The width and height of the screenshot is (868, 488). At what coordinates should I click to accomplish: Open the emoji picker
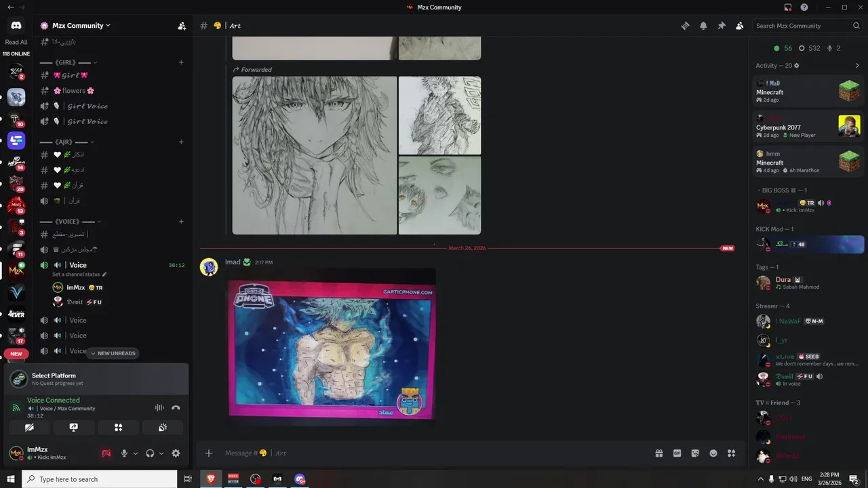(713, 453)
